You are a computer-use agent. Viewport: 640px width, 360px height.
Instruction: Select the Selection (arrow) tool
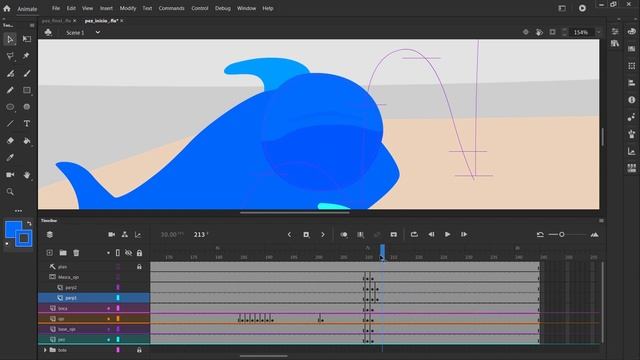(x=10, y=39)
